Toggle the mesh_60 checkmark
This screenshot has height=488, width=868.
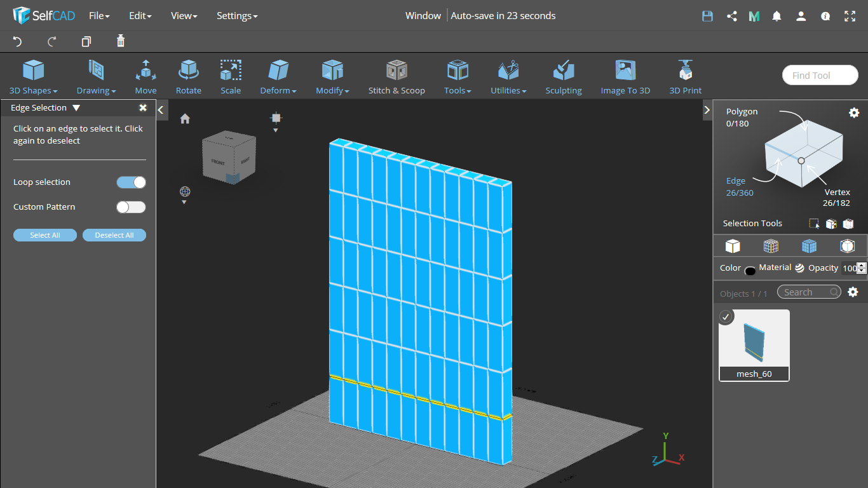pos(726,316)
